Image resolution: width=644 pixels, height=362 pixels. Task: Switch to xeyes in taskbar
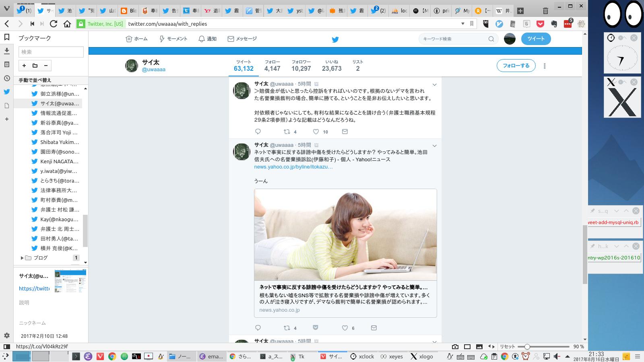pos(391,356)
